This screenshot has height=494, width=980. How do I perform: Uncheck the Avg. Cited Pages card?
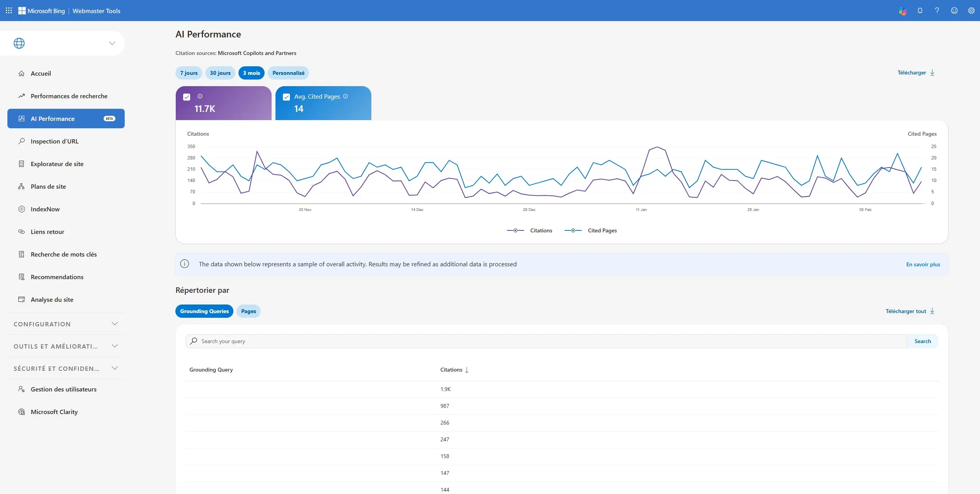(x=286, y=97)
